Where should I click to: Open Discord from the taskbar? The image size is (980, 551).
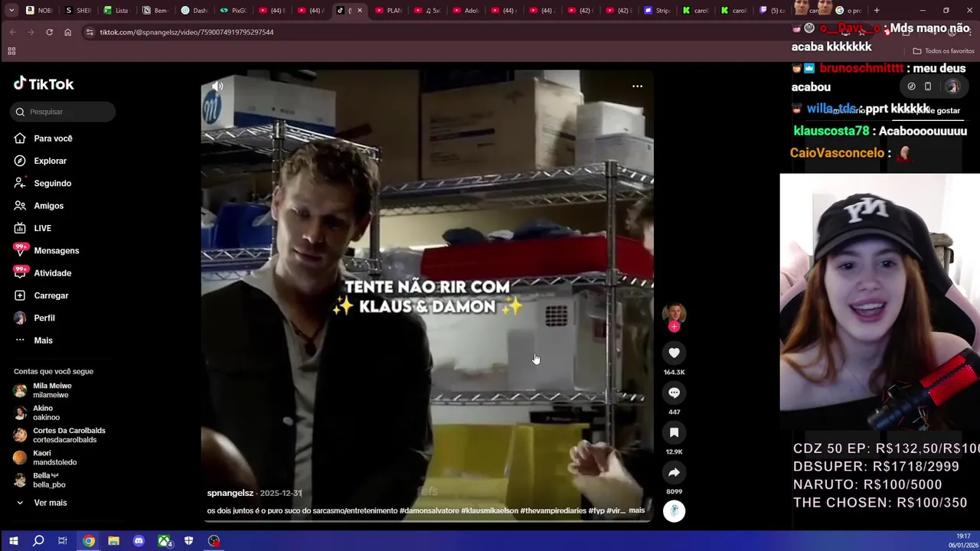pyautogui.click(x=139, y=541)
